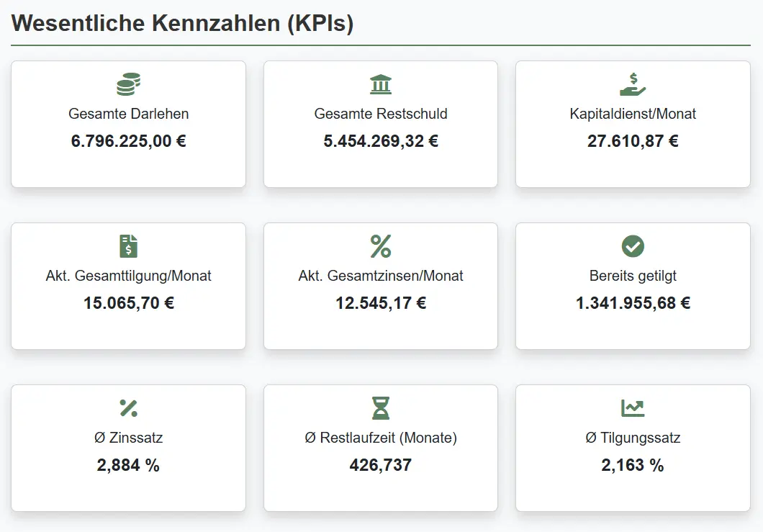
Task: Click the value 5.454.269,32 €
Action: pyautogui.click(x=380, y=141)
